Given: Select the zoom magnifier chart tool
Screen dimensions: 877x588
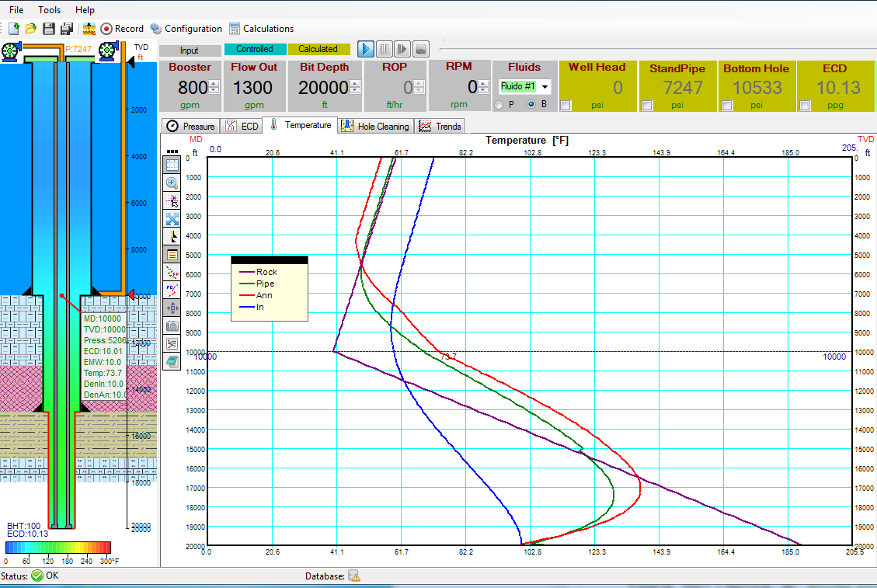Looking at the screenshot, I should pos(172,183).
